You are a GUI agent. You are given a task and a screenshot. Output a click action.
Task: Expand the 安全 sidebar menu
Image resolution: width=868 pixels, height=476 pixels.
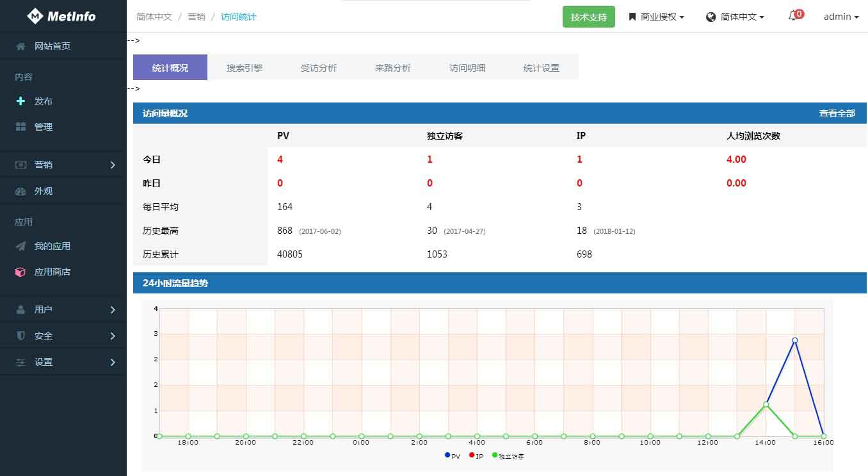pyautogui.click(x=63, y=336)
